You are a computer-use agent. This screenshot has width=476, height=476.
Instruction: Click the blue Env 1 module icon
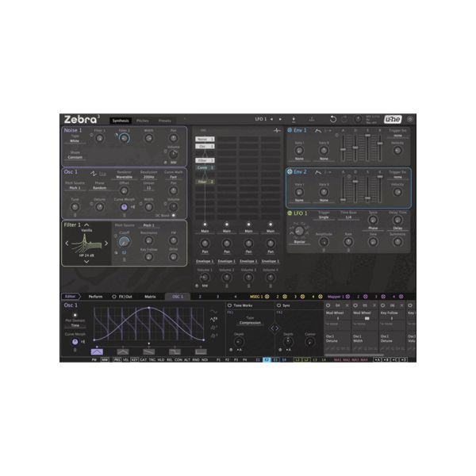click(x=290, y=130)
